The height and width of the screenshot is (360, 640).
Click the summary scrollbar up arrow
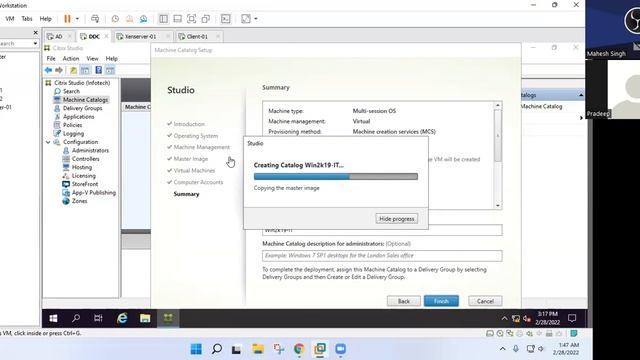coord(498,105)
